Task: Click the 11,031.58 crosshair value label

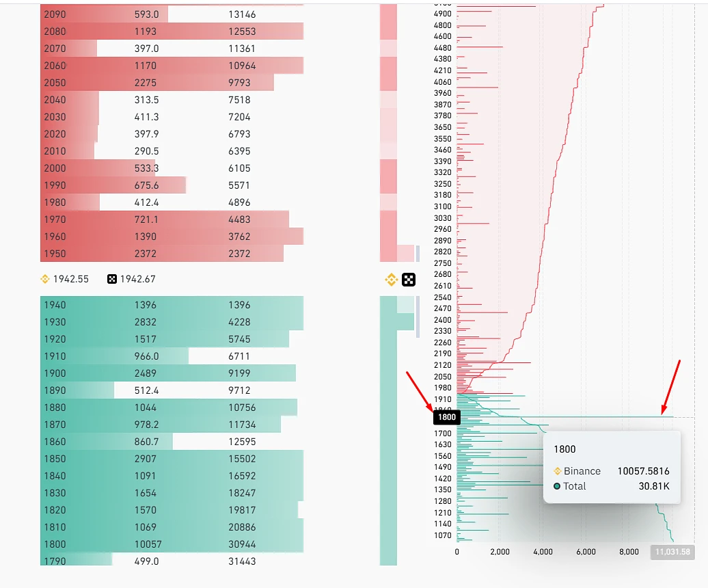Action: click(x=672, y=552)
